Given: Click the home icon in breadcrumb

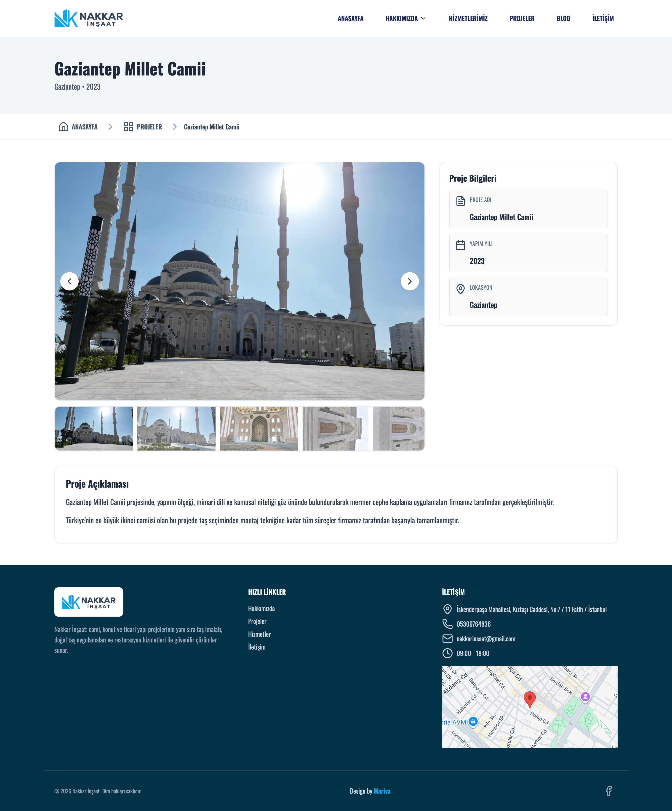Looking at the screenshot, I should pos(63,127).
